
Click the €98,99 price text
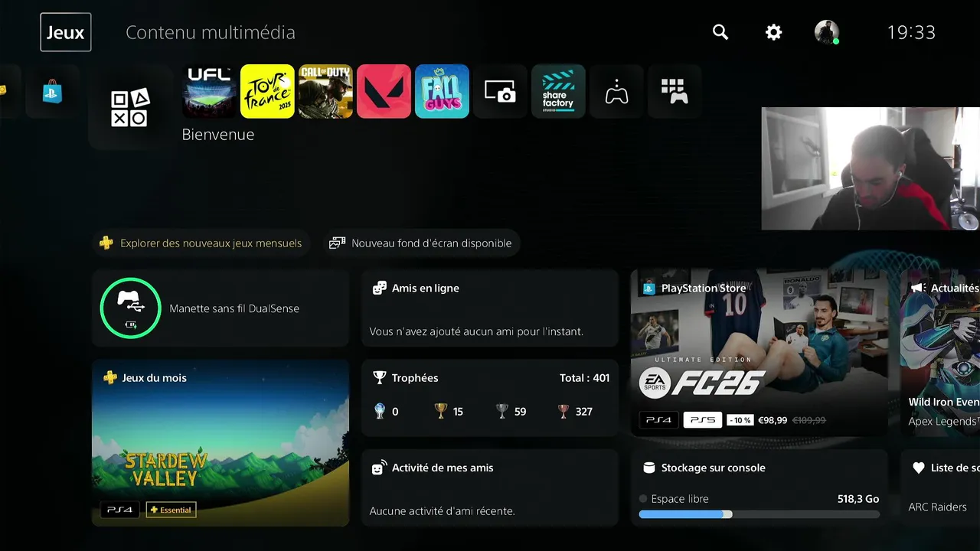pyautogui.click(x=773, y=420)
